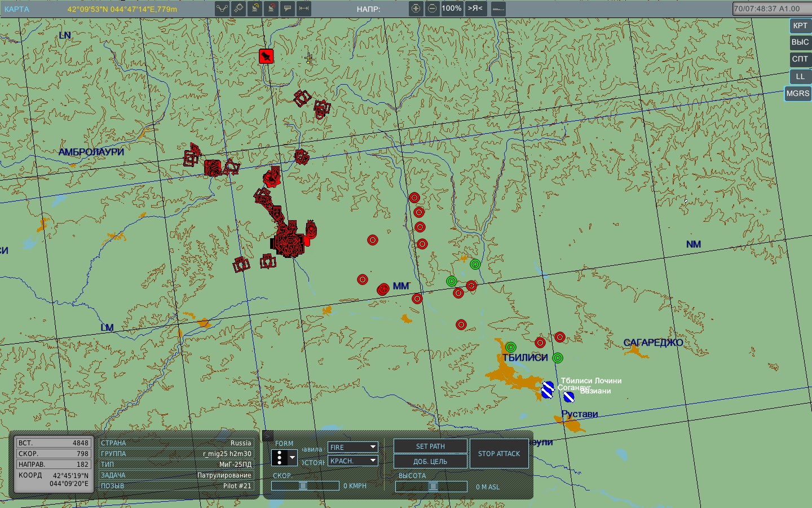Select the target crosshair tool icon
The image size is (812, 508).
[239, 8]
